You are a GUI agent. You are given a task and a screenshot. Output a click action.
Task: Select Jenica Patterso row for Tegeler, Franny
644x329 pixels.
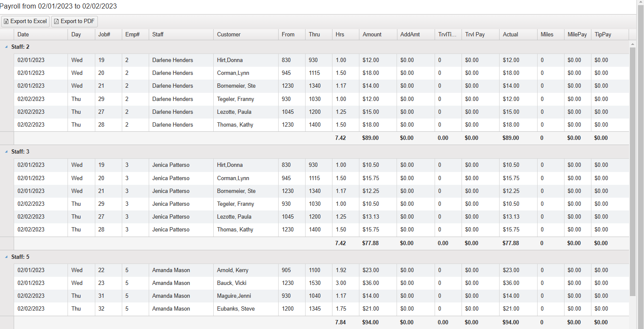click(x=321, y=204)
